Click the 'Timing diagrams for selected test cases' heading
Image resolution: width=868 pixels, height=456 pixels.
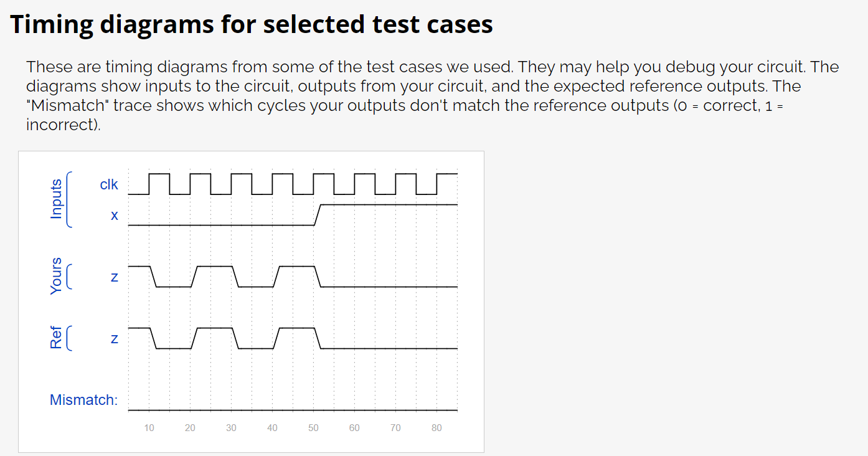[x=252, y=25]
